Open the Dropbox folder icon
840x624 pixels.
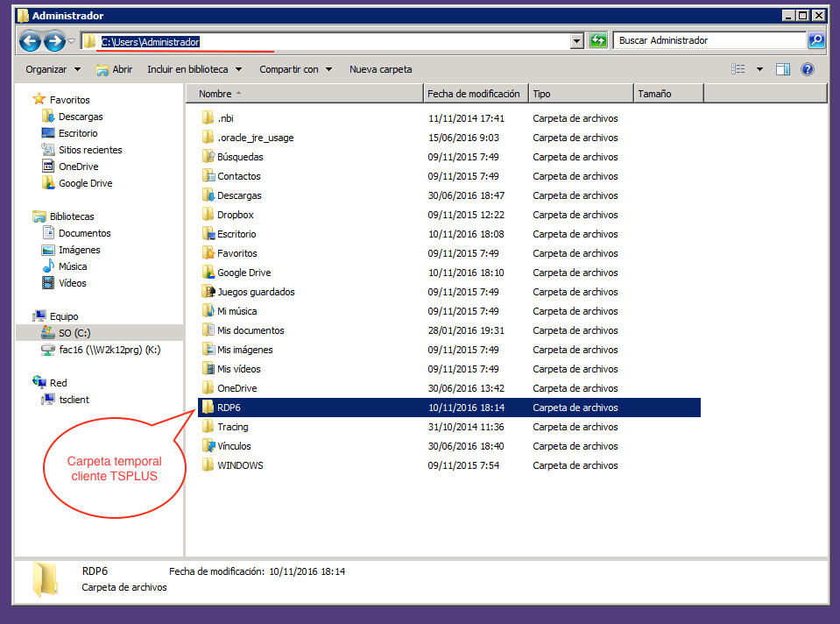[x=208, y=215]
